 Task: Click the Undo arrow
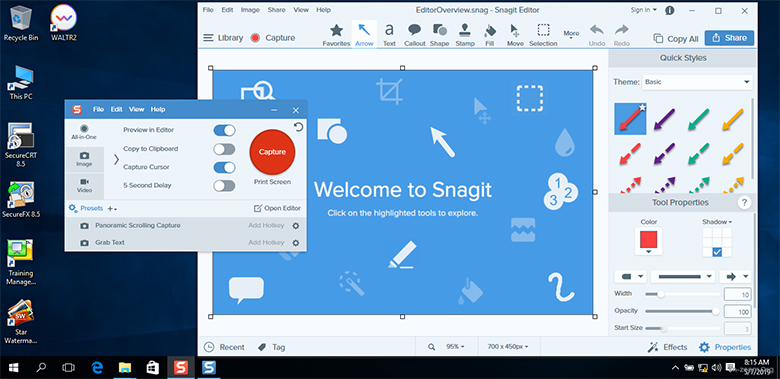point(596,34)
